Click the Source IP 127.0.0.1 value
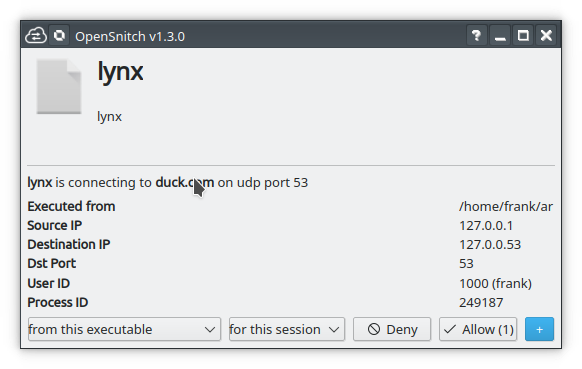This screenshot has width=582, height=369. pos(486,226)
